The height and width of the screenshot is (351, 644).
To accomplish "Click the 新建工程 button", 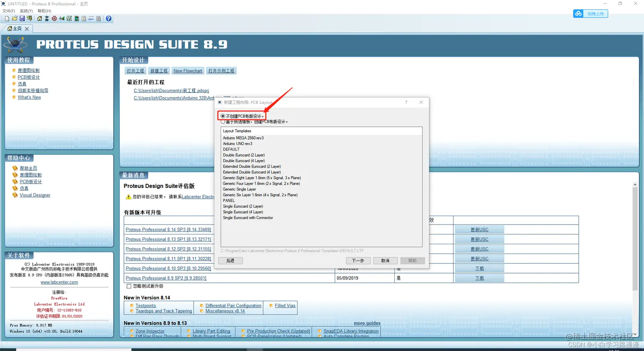I will click(159, 71).
